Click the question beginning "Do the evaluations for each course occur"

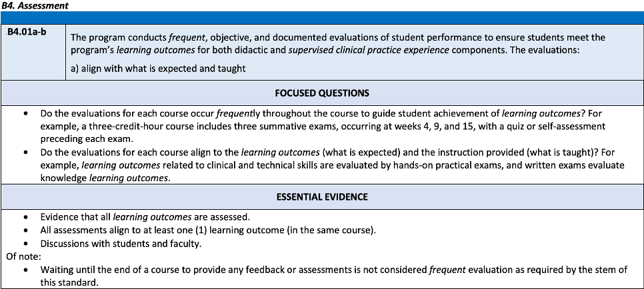(267, 114)
